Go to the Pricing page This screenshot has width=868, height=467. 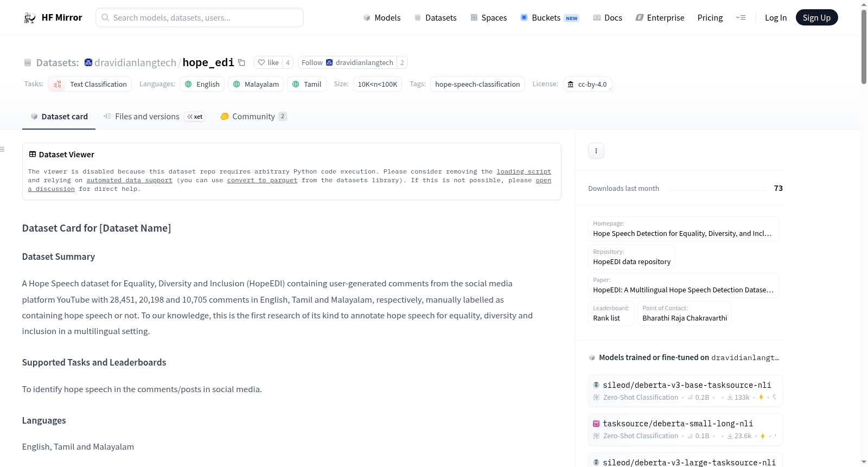[710, 18]
